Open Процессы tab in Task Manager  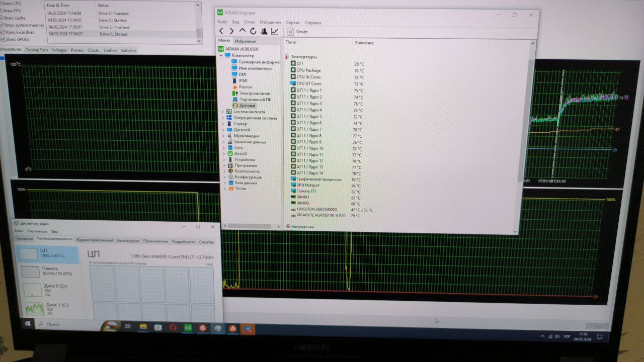click(x=24, y=239)
